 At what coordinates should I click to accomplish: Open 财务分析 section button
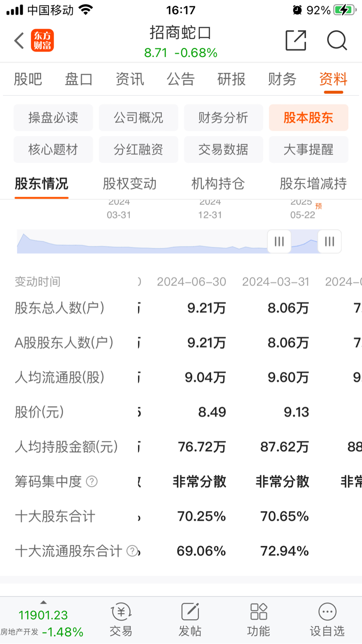(x=223, y=117)
